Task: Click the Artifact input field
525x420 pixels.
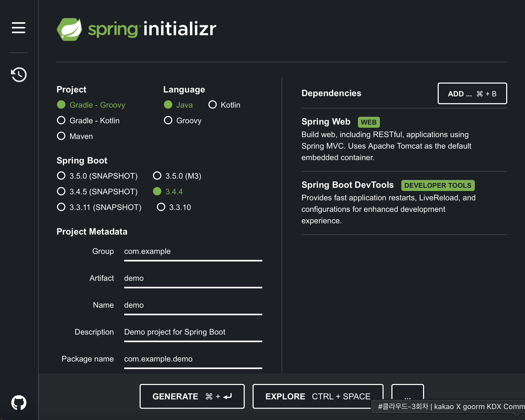Action: (x=193, y=279)
